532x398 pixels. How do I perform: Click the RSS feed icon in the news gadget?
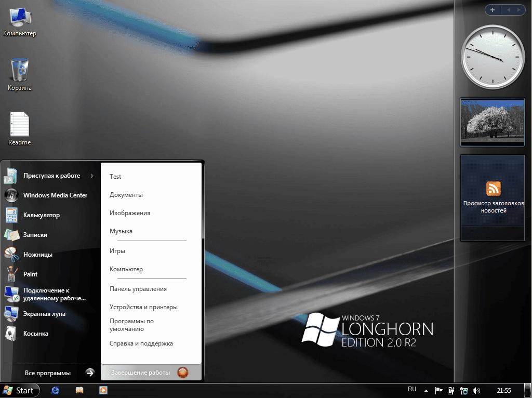tap(493, 189)
